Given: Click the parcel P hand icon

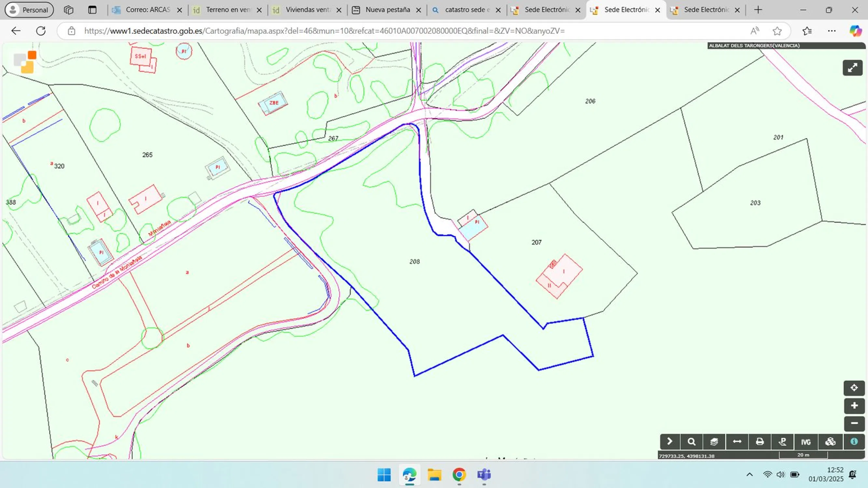Looking at the screenshot, I should tap(782, 441).
